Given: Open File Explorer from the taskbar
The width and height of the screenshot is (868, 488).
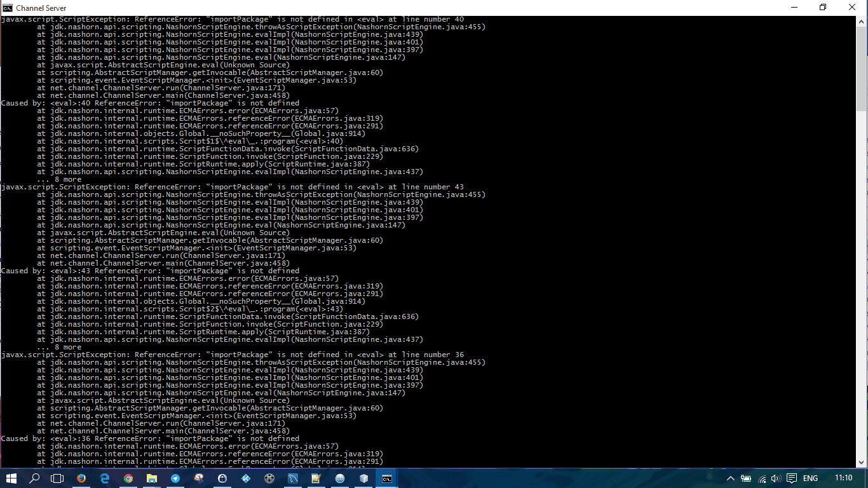Looking at the screenshot, I should pos(152,478).
